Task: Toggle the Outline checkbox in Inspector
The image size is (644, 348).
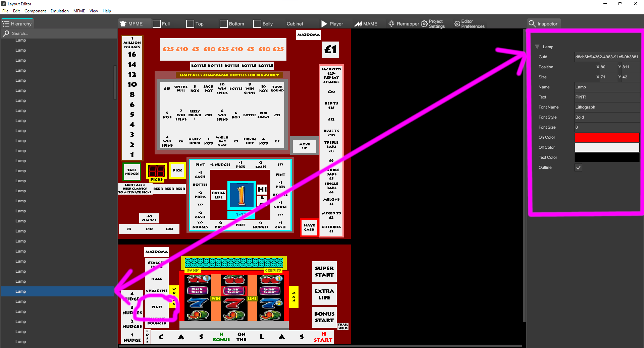Action: [578, 167]
